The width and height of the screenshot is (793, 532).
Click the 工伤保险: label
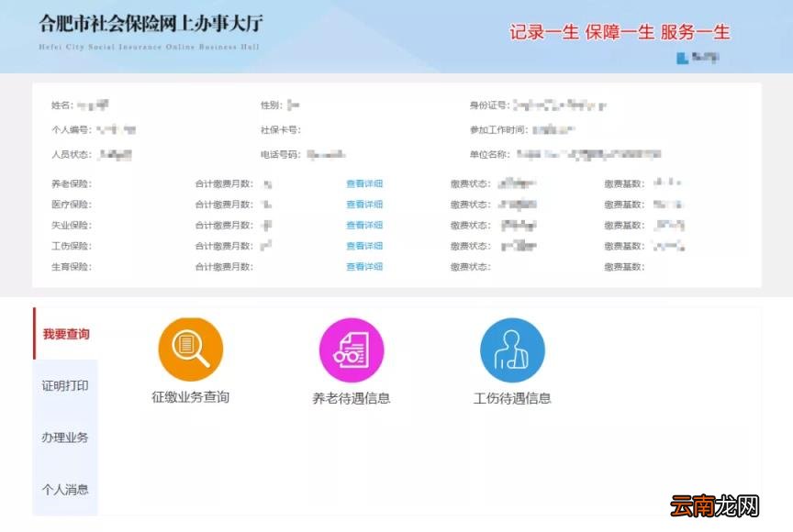pos(72,246)
